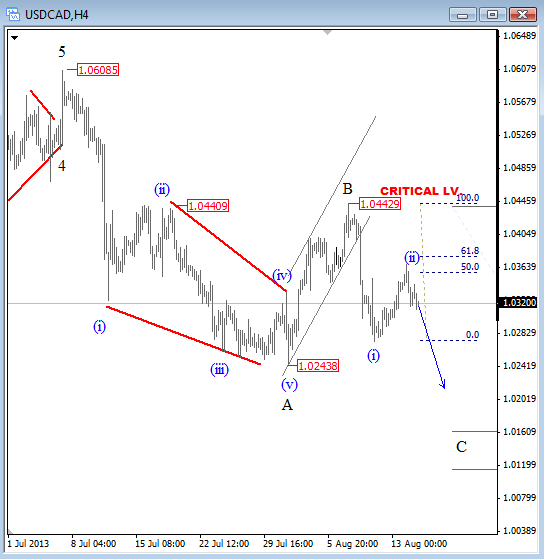Click the Fibonacci 0.0 level label
The height and width of the screenshot is (559, 544).
[472, 335]
